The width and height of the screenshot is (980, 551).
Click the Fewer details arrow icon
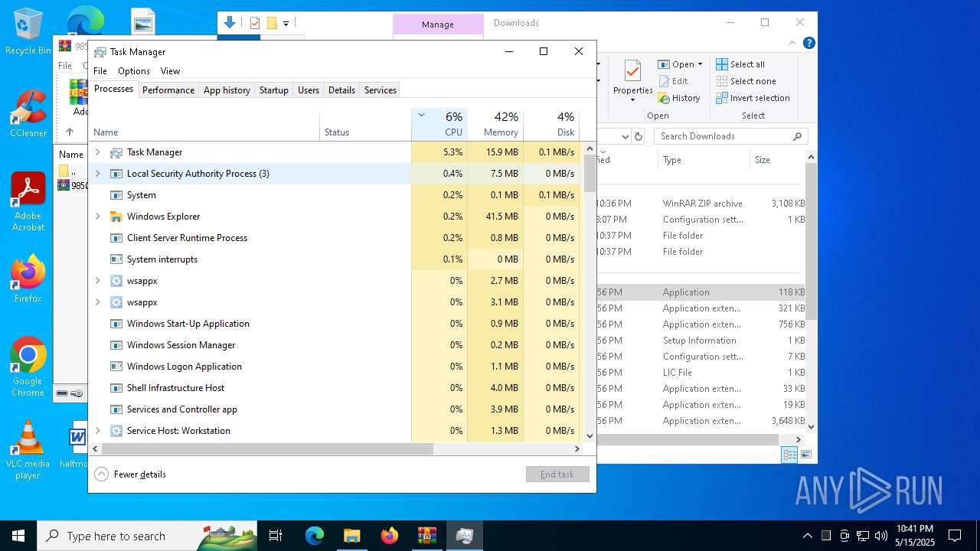(101, 474)
